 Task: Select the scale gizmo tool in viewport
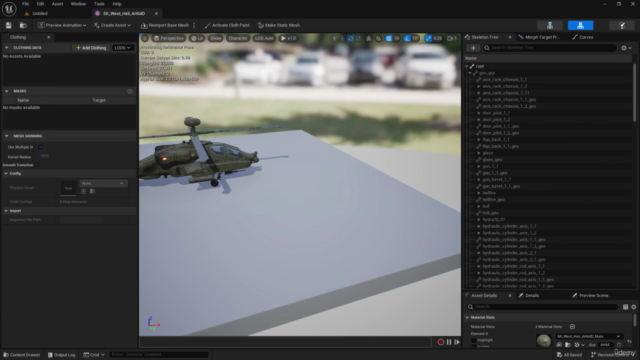358,38
